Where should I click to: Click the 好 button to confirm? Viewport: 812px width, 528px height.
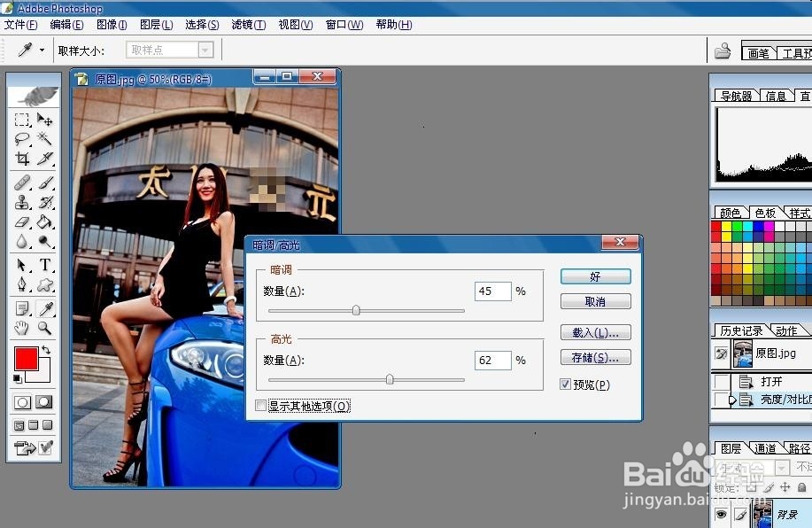[595, 276]
